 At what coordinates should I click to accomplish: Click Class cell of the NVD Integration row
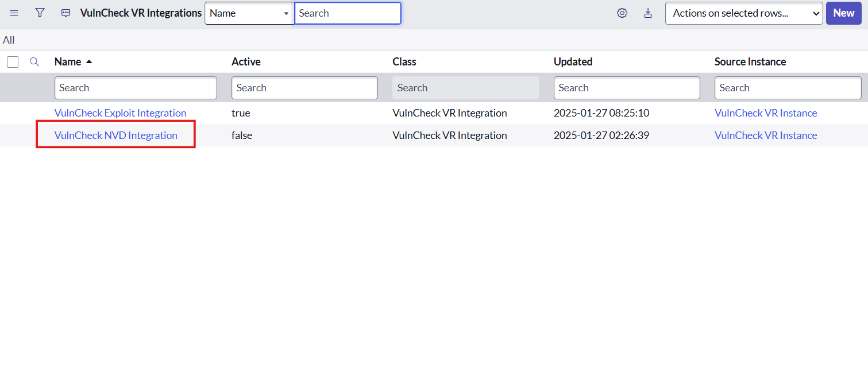[450, 135]
